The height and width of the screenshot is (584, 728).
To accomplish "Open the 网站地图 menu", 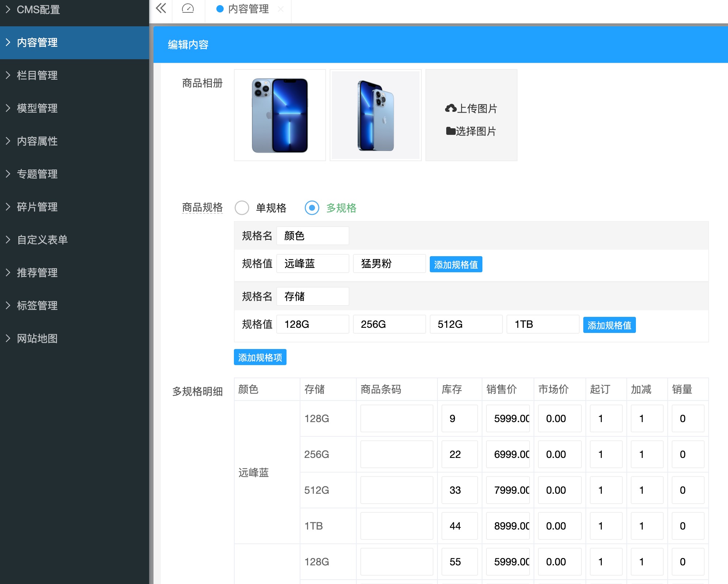I will 75,338.
